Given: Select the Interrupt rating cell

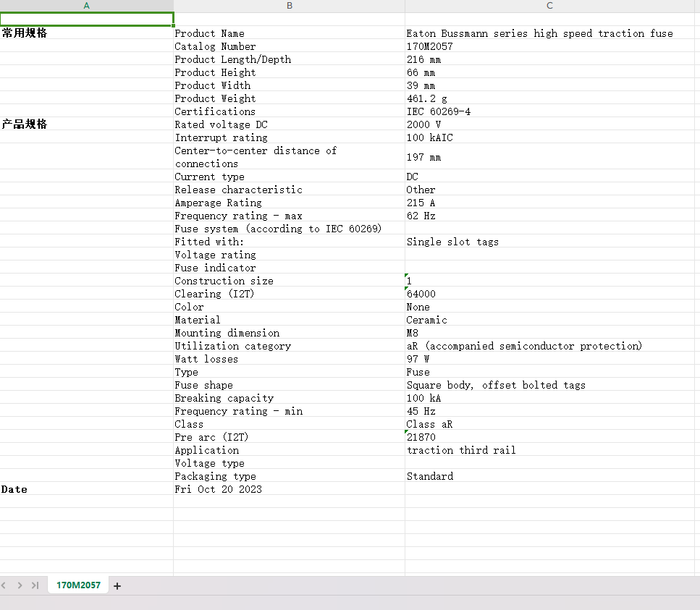Looking at the screenshot, I should pyautogui.click(x=290, y=137).
